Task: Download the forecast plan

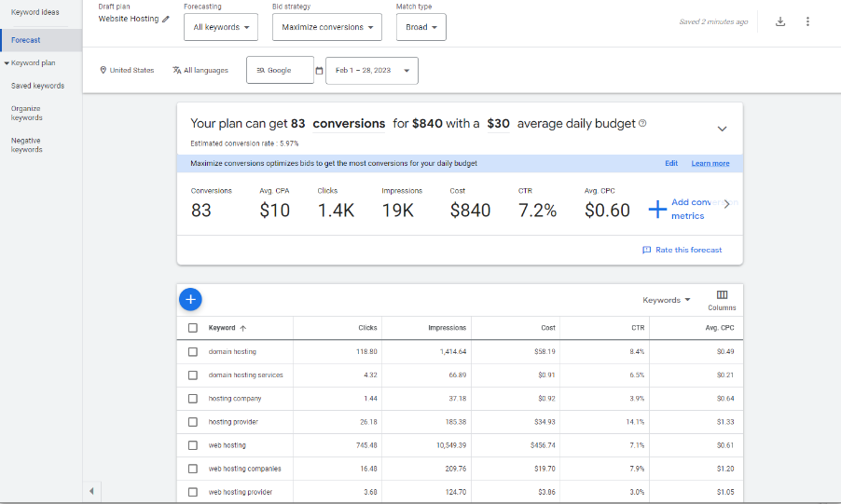Action: [780, 21]
